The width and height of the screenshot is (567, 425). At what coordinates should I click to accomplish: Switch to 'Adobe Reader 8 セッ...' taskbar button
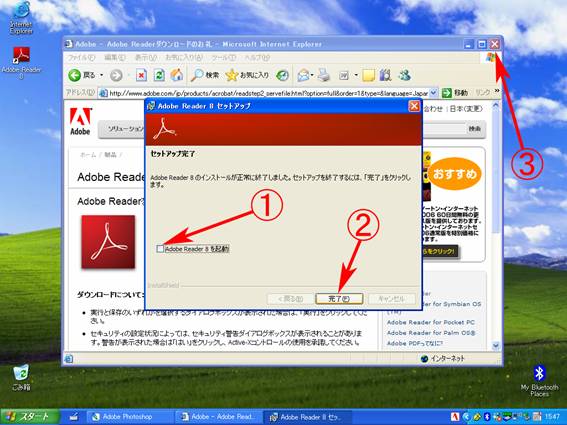[x=306, y=417]
